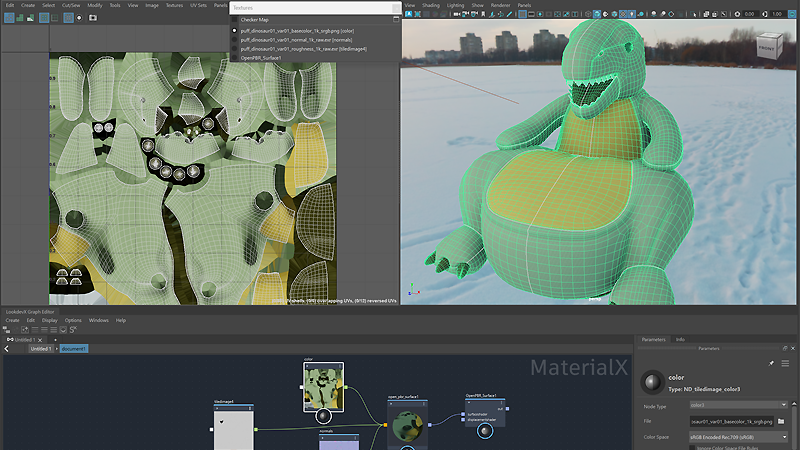Select the basecolor_1k_srgb.png texture radio

(235, 31)
